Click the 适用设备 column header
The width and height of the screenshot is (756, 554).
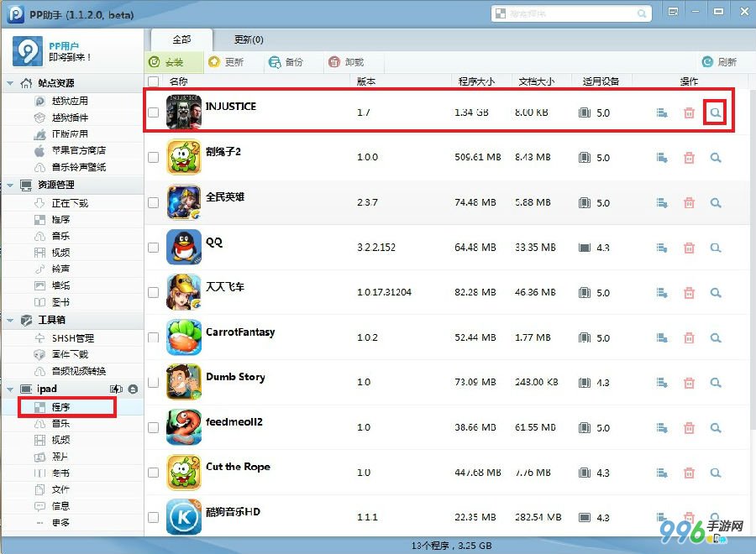point(601,81)
